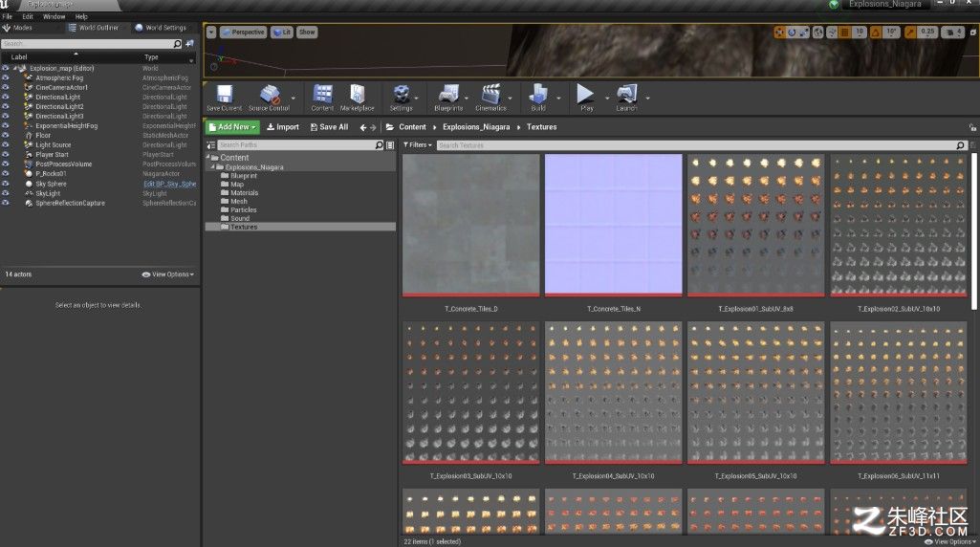The height and width of the screenshot is (547, 980).
Task: Click the create folder icon in World Outliner
Action: 189,44
